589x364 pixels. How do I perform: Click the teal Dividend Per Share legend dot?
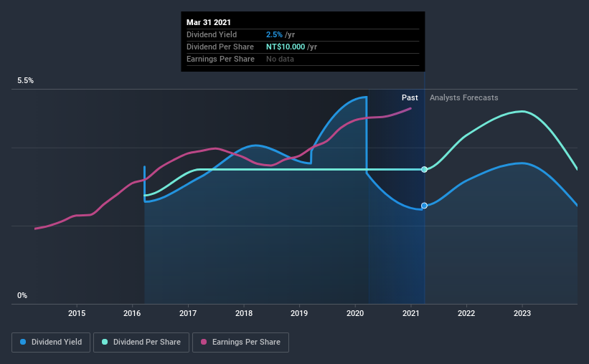click(105, 342)
